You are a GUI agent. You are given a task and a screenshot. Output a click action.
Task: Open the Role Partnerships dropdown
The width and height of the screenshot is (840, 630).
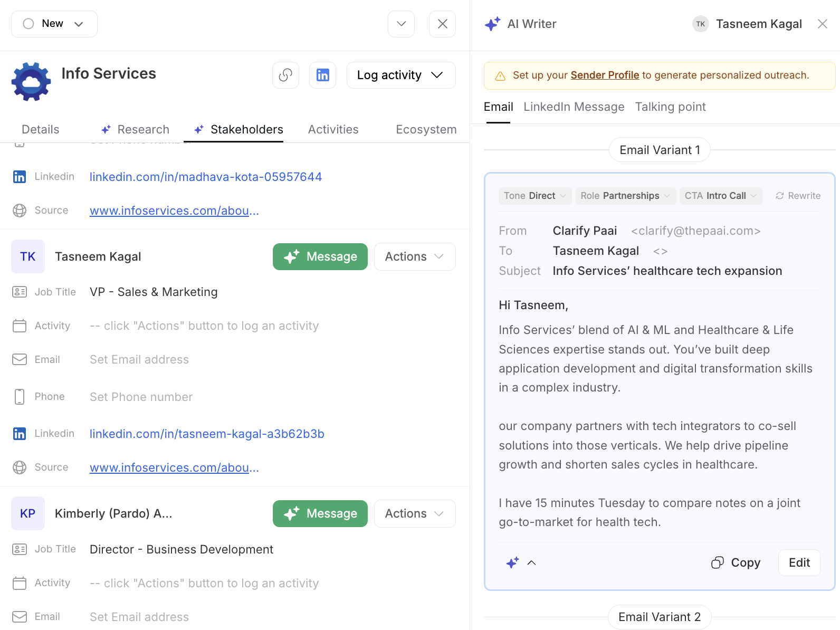click(x=625, y=196)
